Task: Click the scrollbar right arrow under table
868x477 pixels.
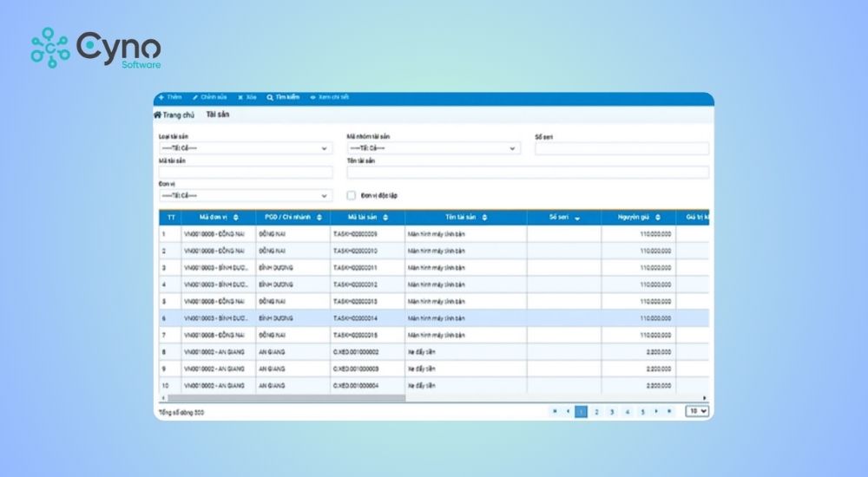Action: pos(705,398)
